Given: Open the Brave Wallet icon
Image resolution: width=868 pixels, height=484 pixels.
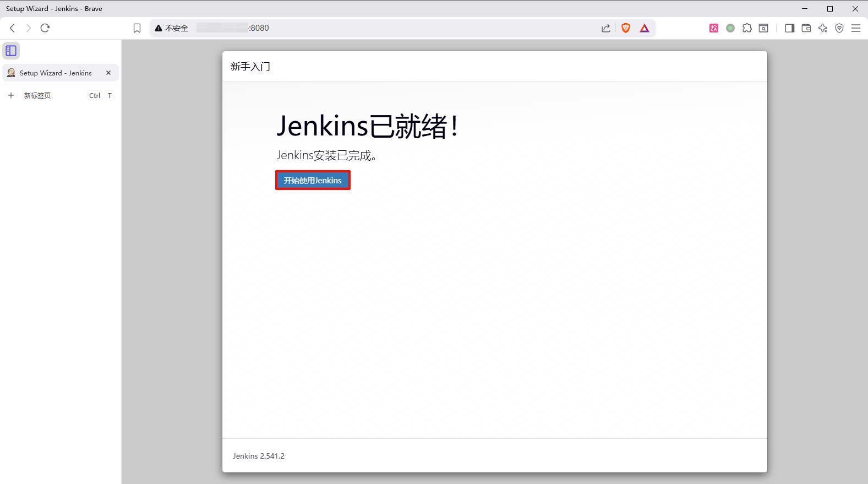Looking at the screenshot, I should click(x=806, y=28).
